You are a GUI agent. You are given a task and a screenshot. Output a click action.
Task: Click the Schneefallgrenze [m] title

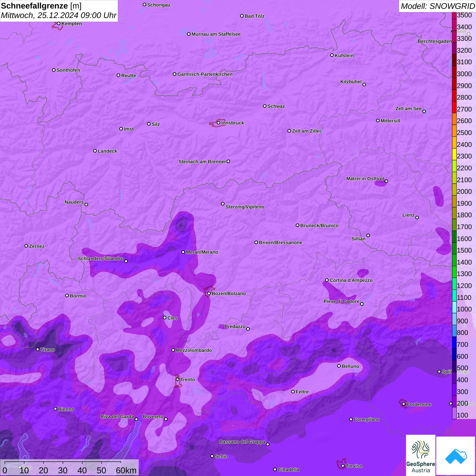(x=41, y=6)
